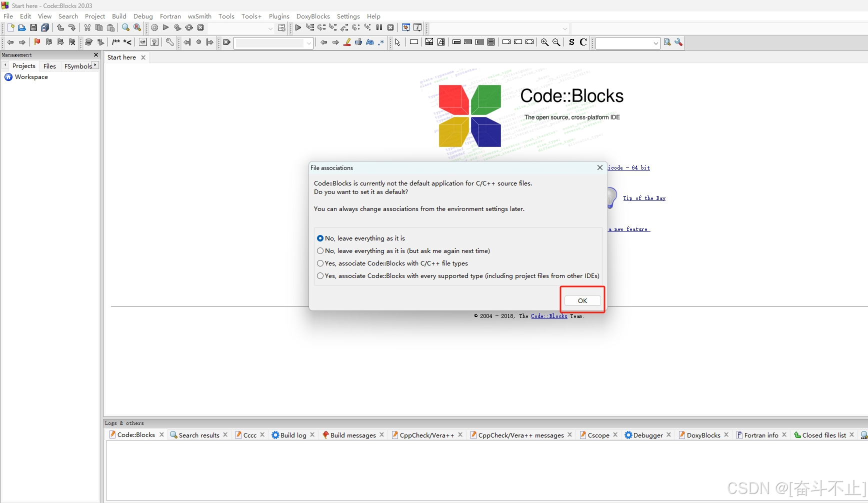Paste from clipboard icon
This screenshot has width=868, height=503.
point(110,28)
